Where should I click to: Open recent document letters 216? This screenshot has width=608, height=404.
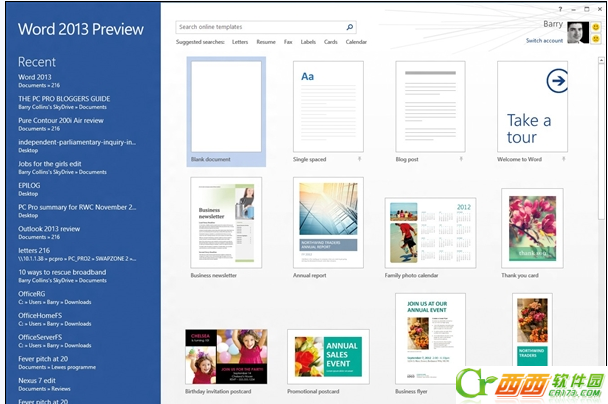(x=77, y=254)
